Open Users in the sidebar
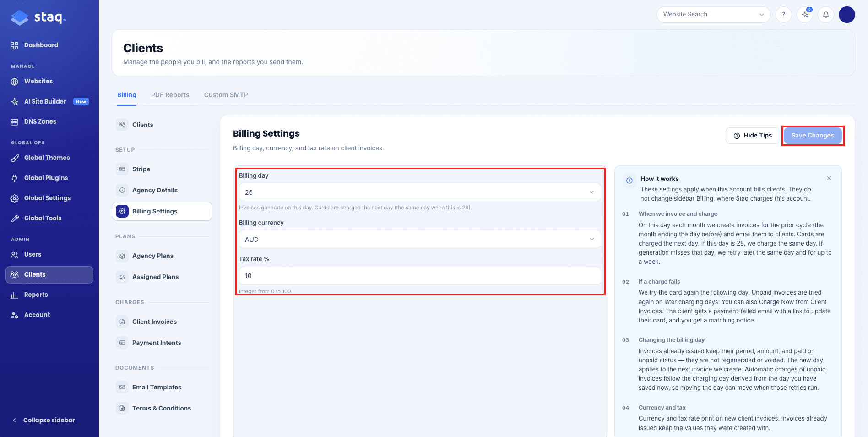The width and height of the screenshot is (868, 437). coord(49,254)
